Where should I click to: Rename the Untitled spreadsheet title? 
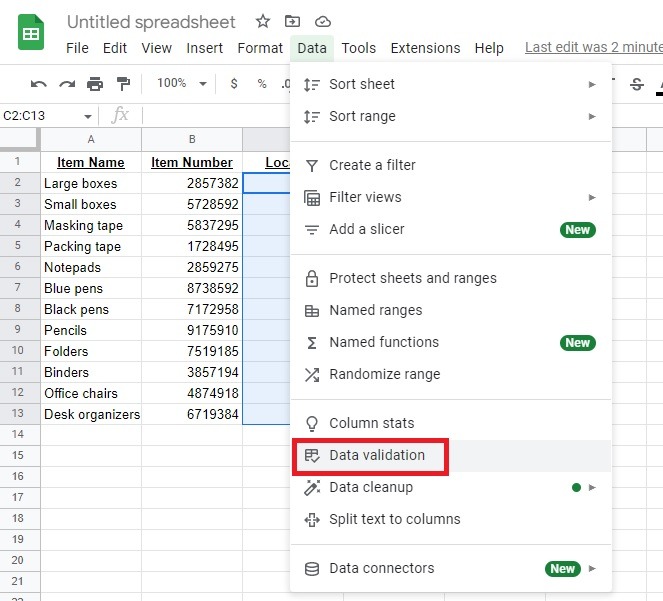[x=151, y=22]
